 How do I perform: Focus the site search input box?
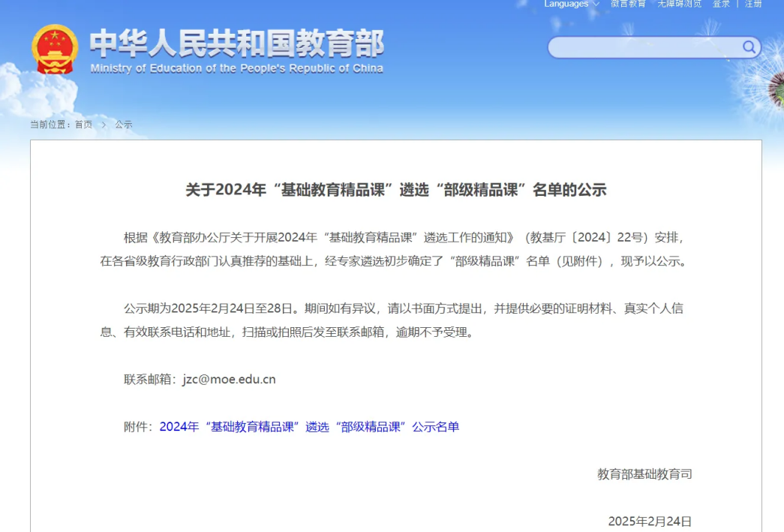coord(644,48)
